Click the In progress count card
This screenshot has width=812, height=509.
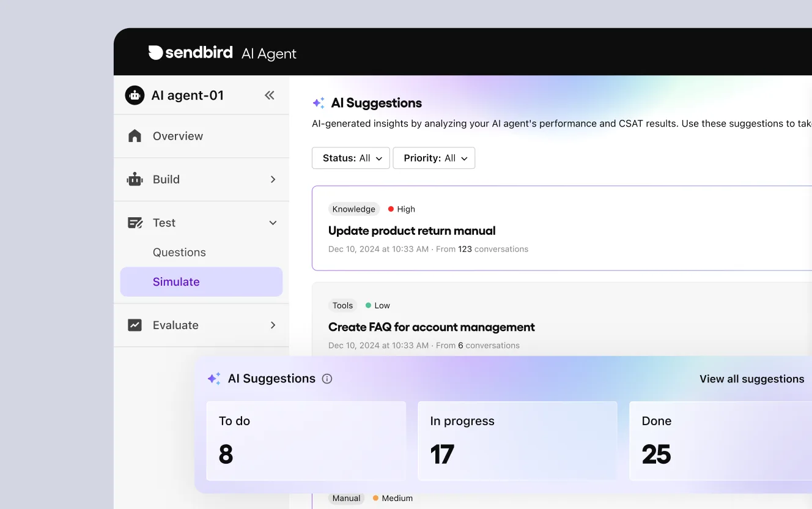517,440
